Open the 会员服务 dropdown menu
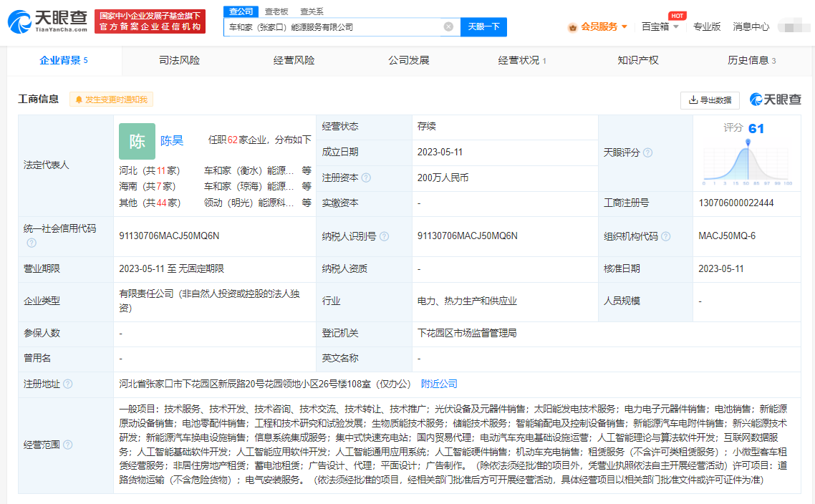This screenshot has width=815, height=504. tap(604, 27)
